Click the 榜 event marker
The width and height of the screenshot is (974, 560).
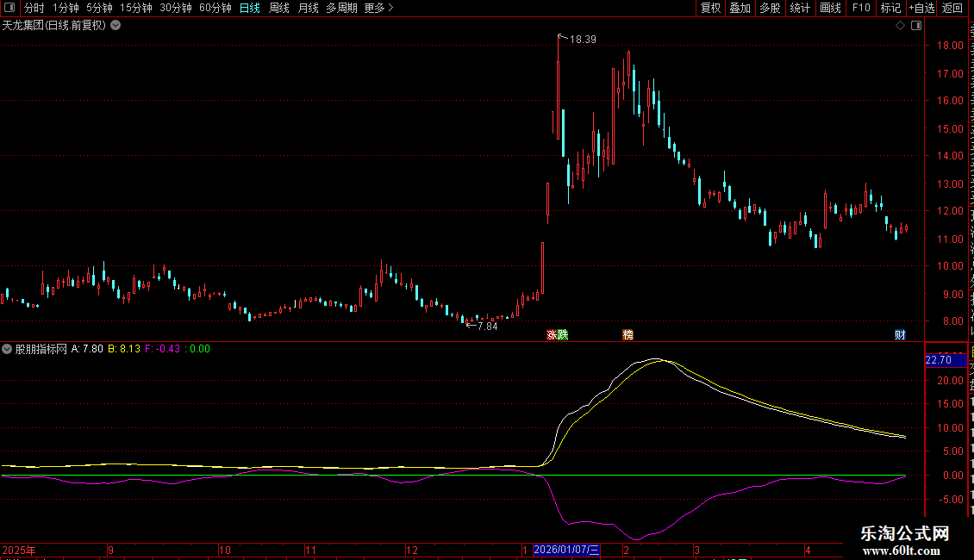[x=628, y=335]
